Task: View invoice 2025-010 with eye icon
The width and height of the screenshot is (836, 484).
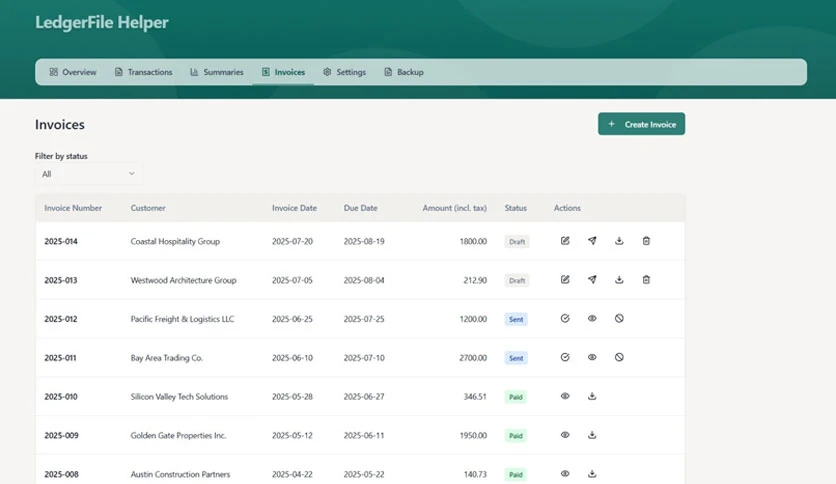Action: coord(565,396)
